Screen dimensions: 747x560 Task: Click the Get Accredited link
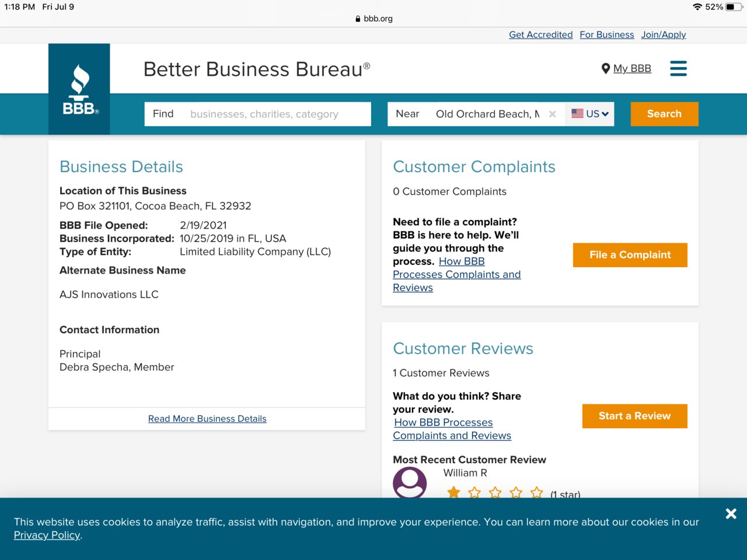[540, 34]
